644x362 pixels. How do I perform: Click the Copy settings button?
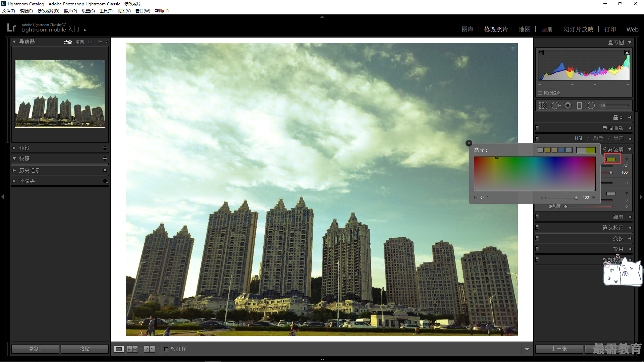click(35, 349)
